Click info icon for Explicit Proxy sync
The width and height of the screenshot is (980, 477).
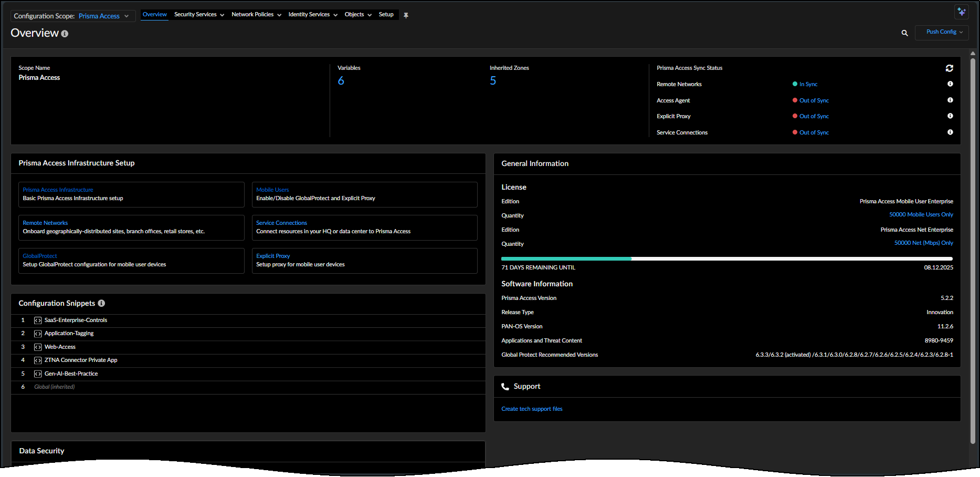950,116
